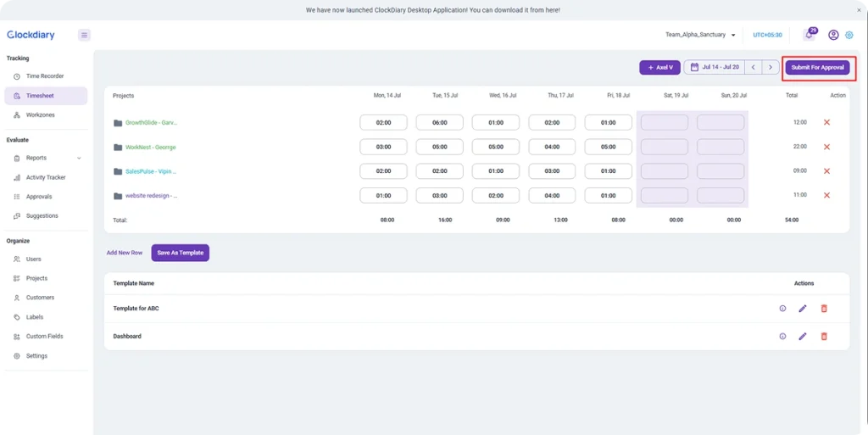Delete the WorkNest row with red X
The width and height of the screenshot is (868, 435).
point(826,147)
